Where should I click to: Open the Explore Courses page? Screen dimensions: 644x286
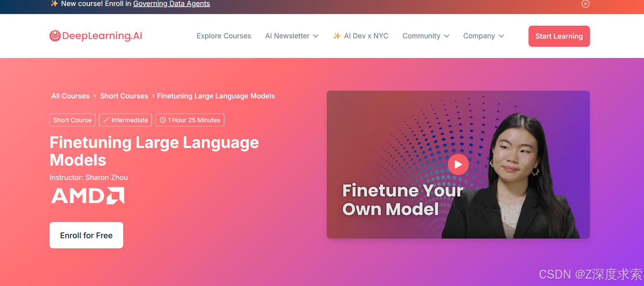224,36
